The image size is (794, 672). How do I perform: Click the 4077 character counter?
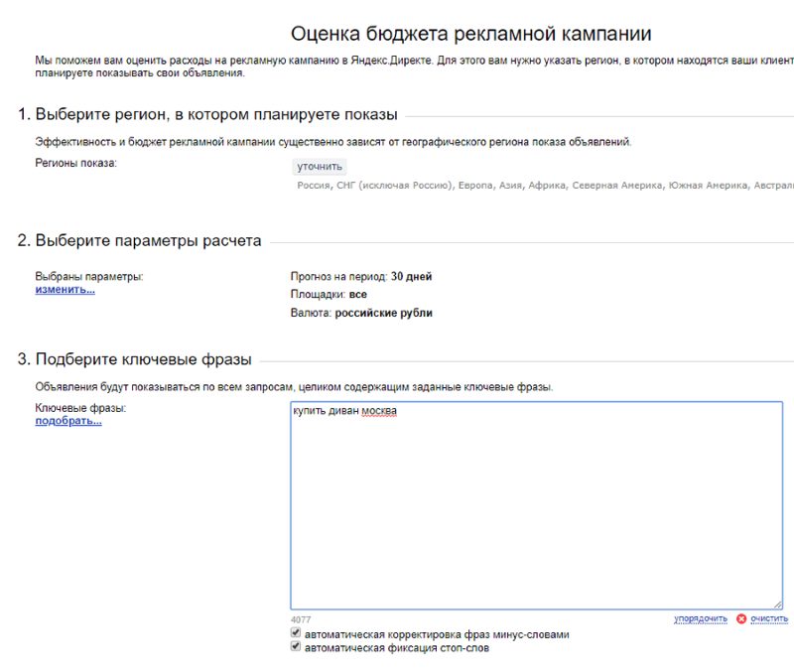(301, 619)
